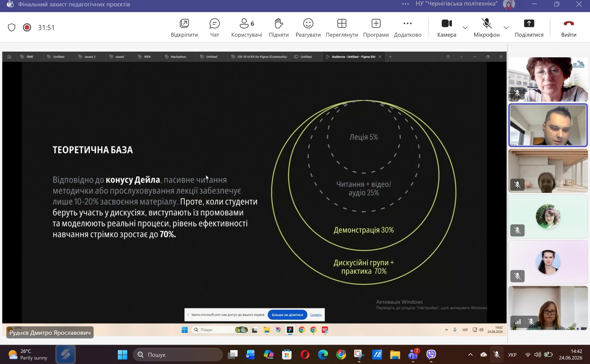
Task: Open the Реагувати reactions menu
Action: 308,28
